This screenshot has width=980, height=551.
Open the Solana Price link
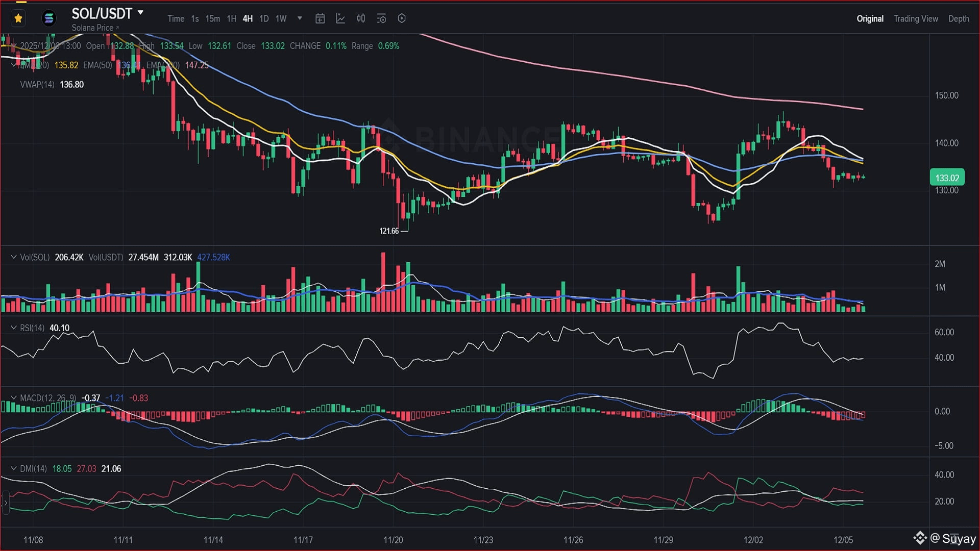point(95,28)
